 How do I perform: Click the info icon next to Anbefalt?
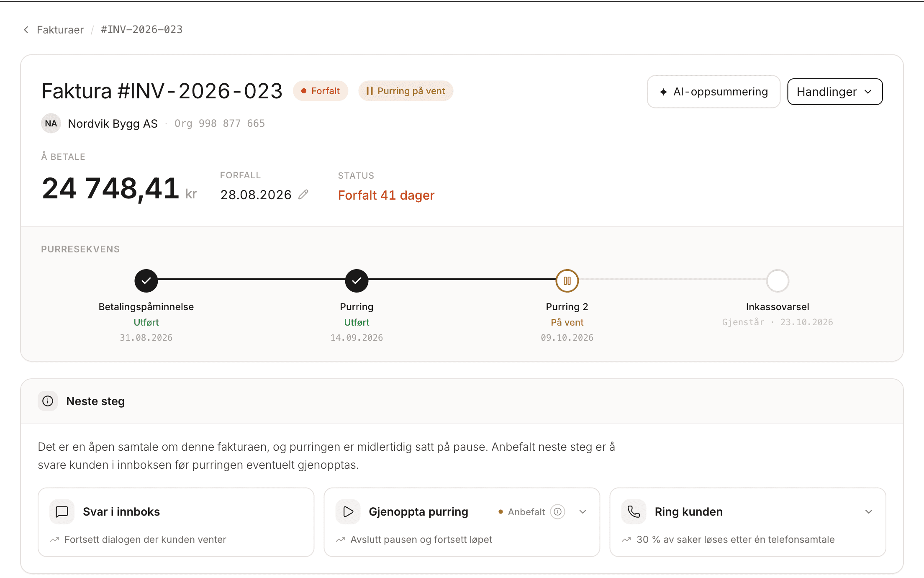point(558,511)
